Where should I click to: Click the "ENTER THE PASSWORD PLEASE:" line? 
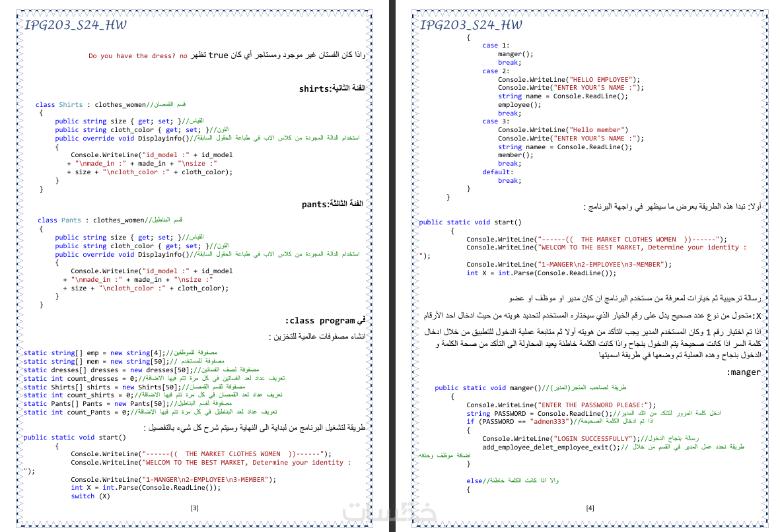pyautogui.click(x=561, y=405)
